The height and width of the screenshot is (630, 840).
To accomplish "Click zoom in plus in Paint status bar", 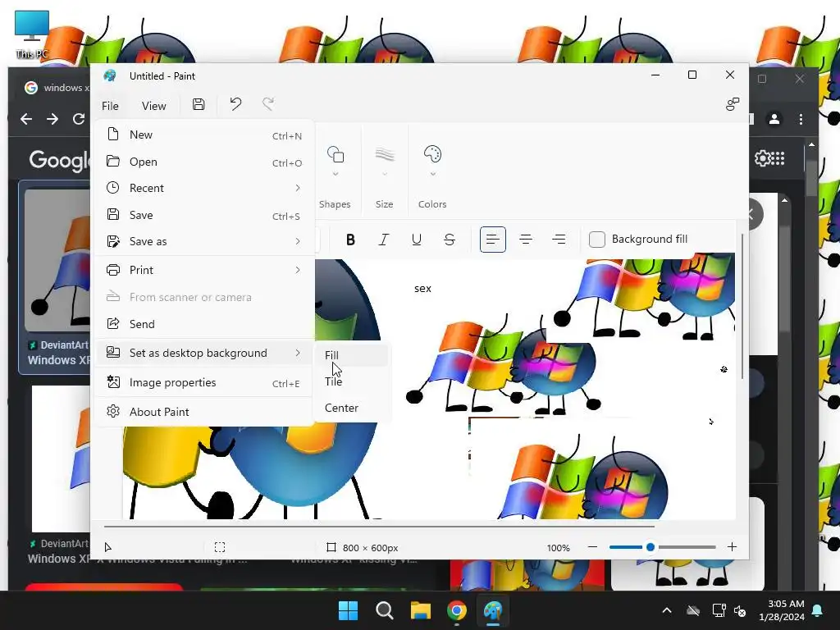I will point(732,547).
